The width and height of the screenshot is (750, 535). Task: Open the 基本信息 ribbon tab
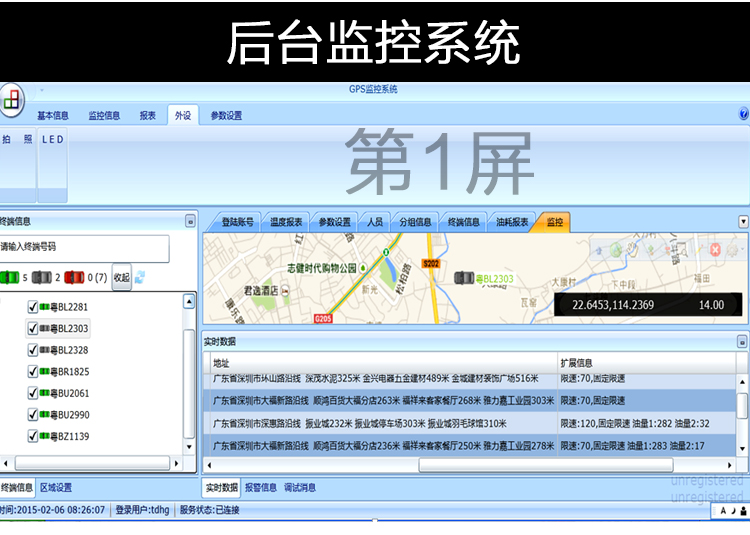pos(53,116)
